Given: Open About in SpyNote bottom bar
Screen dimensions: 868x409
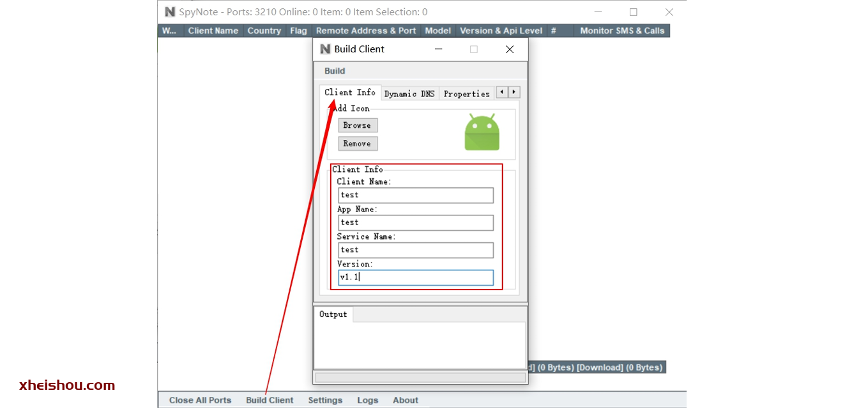Looking at the screenshot, I should coord(406,400).
